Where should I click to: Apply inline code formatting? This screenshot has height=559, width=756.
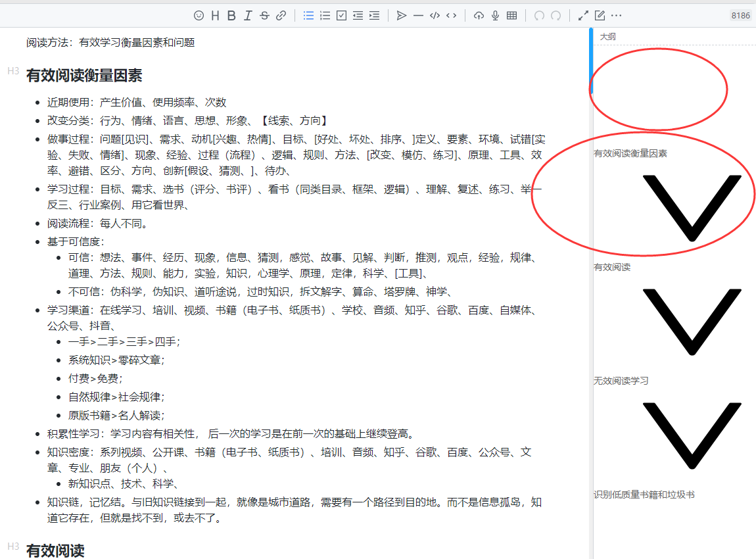pos(451,15)
